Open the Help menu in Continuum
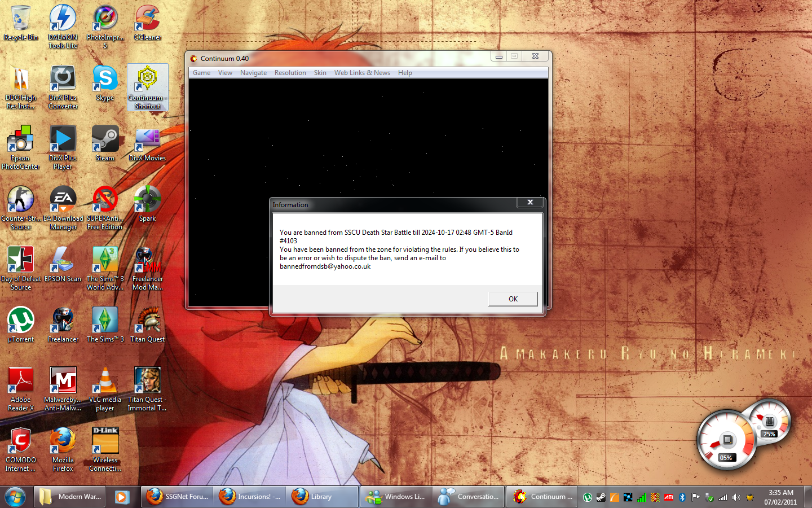The height and width of the screenshot is (508, 812). point(405,73)
